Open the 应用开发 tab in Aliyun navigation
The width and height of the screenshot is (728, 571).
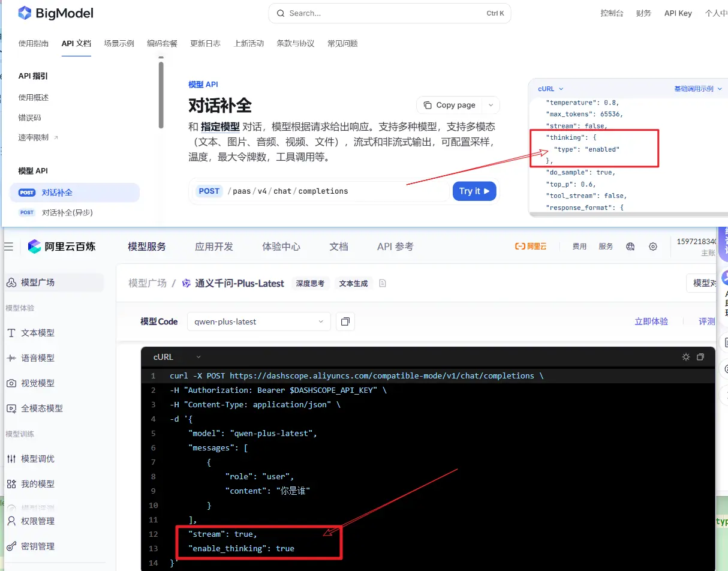click(x=213, y=247)
